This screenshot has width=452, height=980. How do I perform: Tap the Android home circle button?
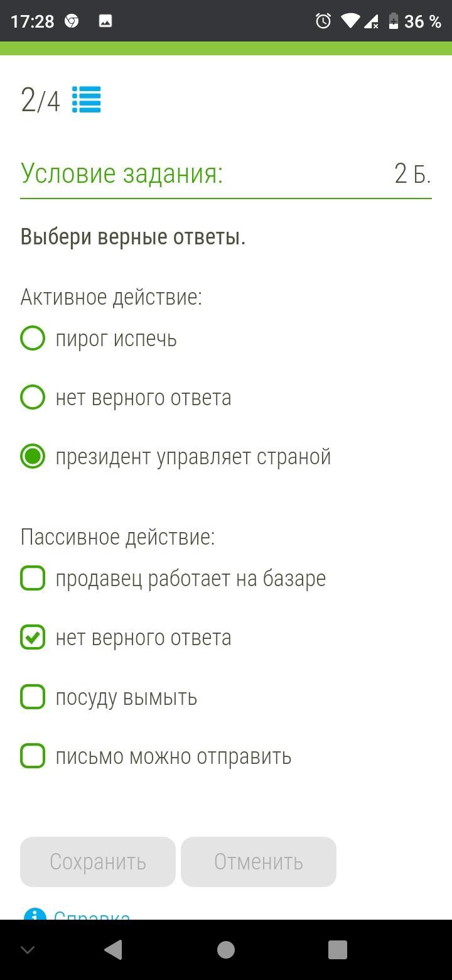pyautogui.click(x=226, y=950)
